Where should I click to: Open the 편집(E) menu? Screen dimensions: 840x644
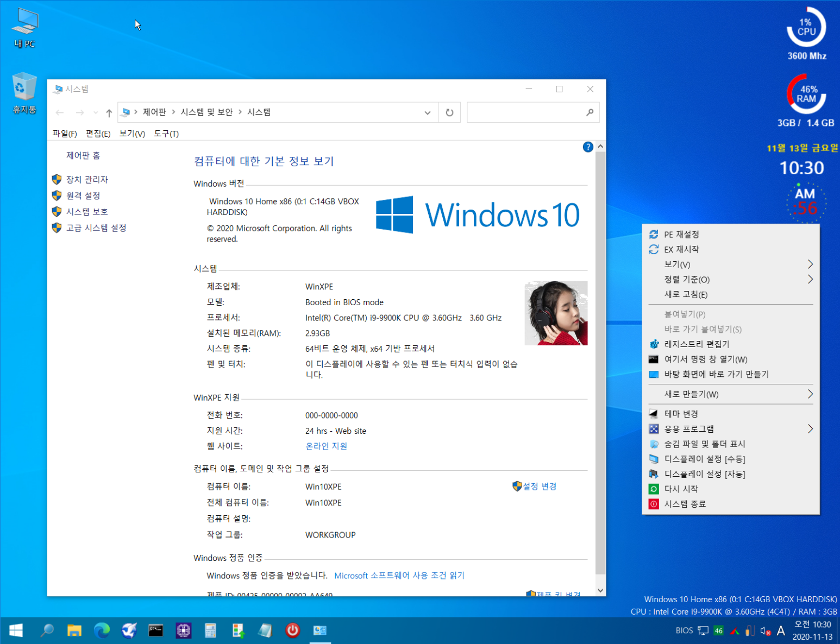(98, 134)
